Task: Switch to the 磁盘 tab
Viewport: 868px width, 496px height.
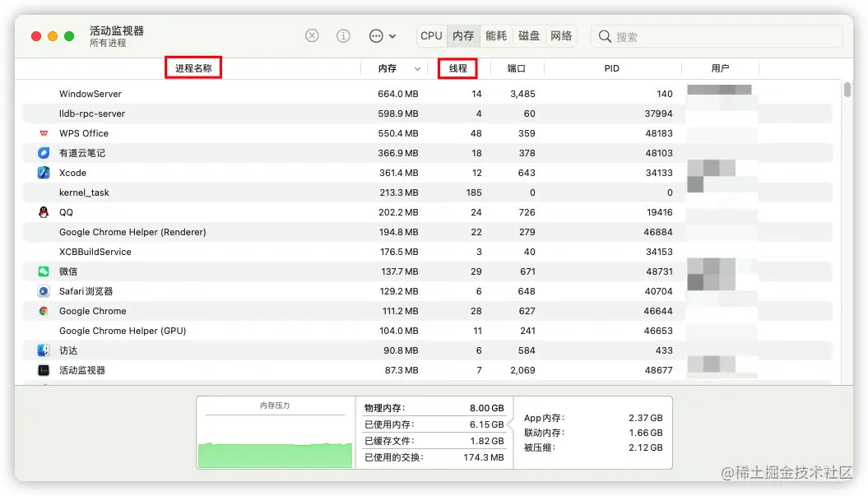Action: pyautogui.click(x=529, y=36)
